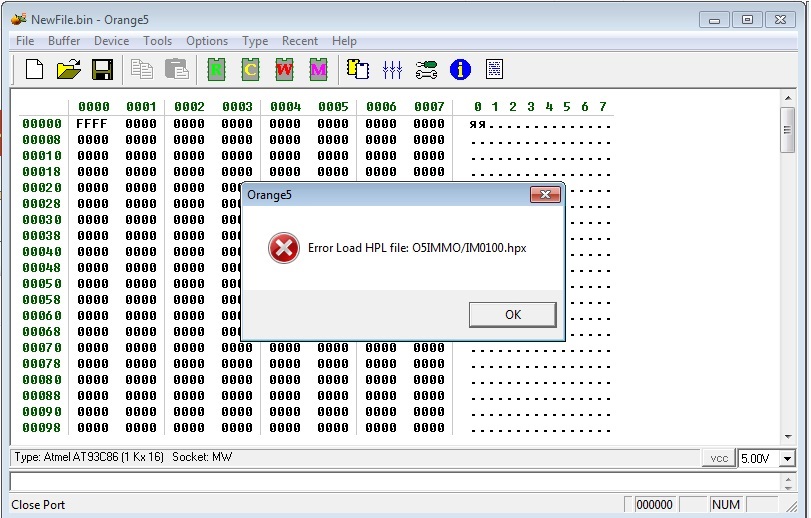Open the Tools menu
The width and height of the screenshot is (811, 518).
tap(157, 41)
